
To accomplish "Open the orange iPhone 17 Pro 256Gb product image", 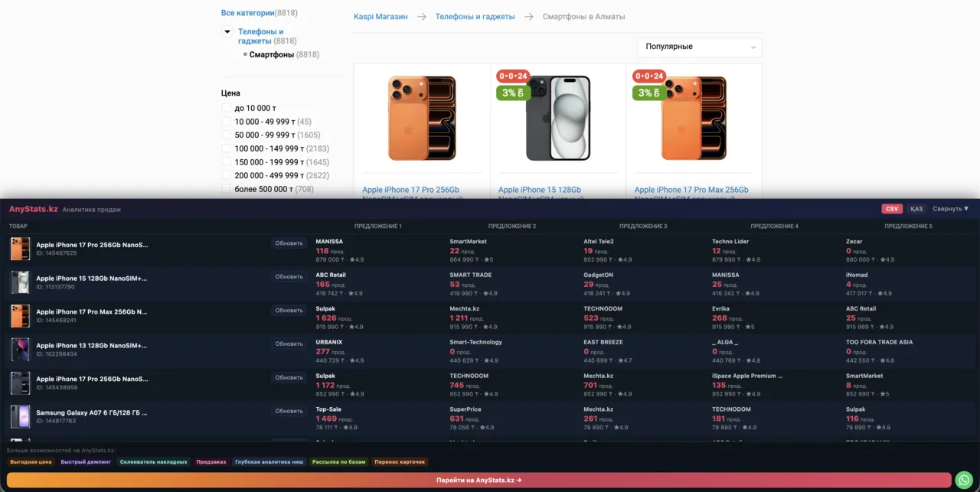I will (422, 118).
